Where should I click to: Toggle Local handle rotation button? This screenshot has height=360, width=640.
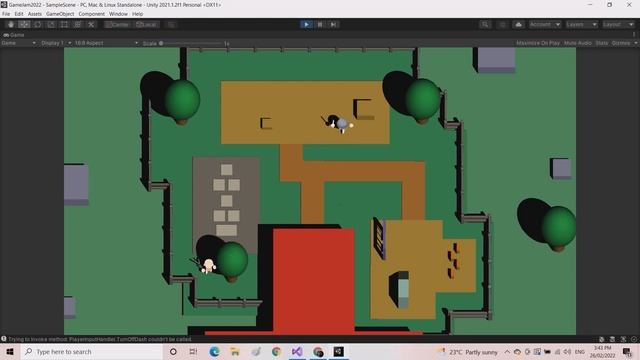(147, 24)
